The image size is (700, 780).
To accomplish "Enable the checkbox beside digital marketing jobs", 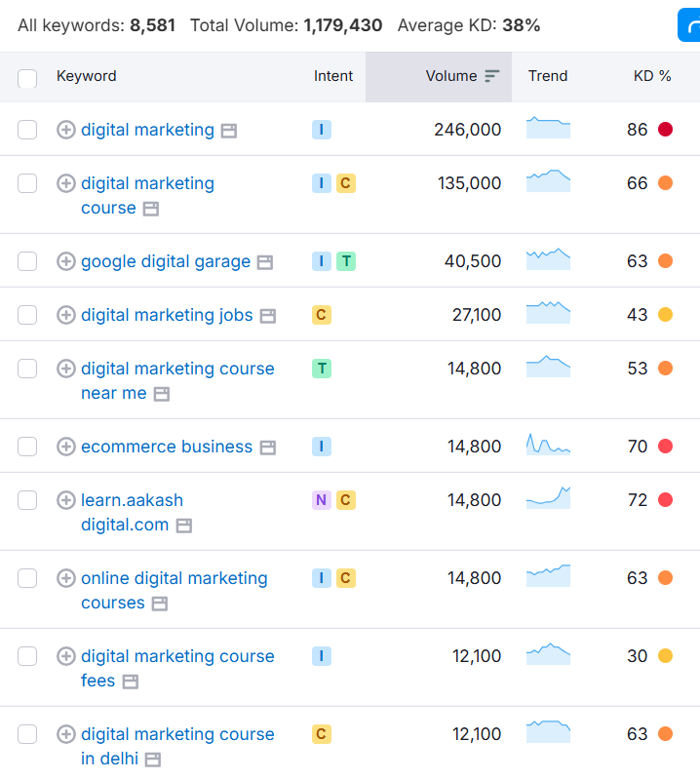I will (x=26, y=315).
